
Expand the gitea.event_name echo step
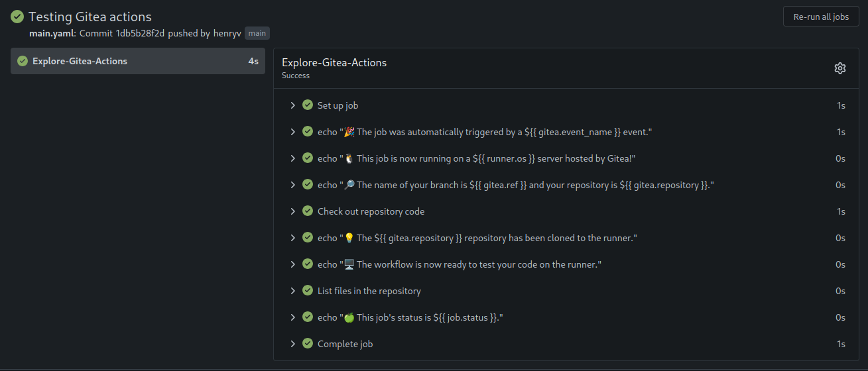tap(292, 132)
